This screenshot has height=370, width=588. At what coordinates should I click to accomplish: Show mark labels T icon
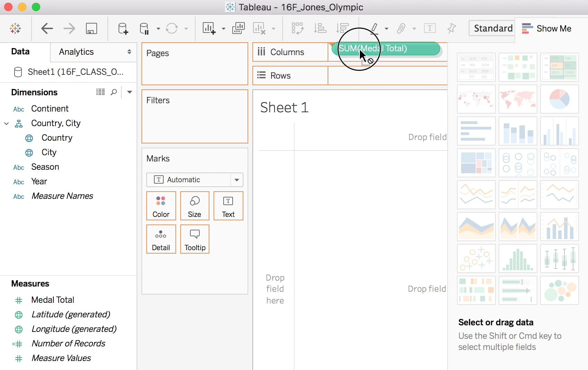[430, 28]
